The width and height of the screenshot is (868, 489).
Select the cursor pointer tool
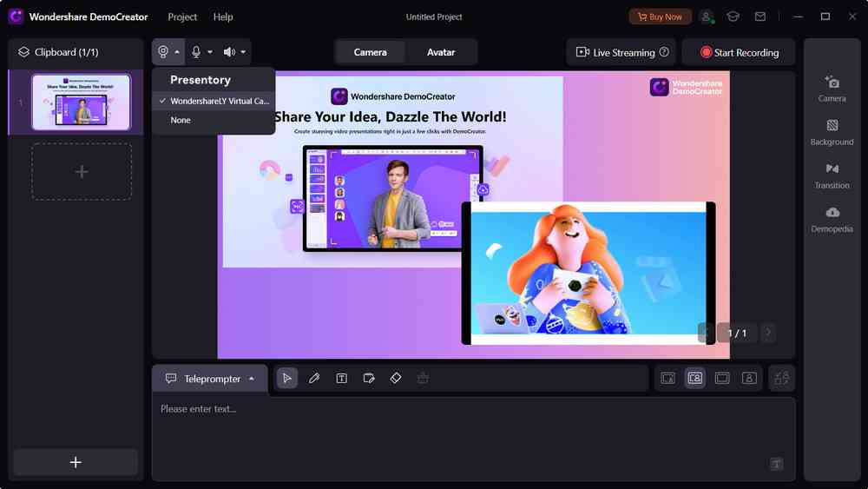tap(286, 378)
